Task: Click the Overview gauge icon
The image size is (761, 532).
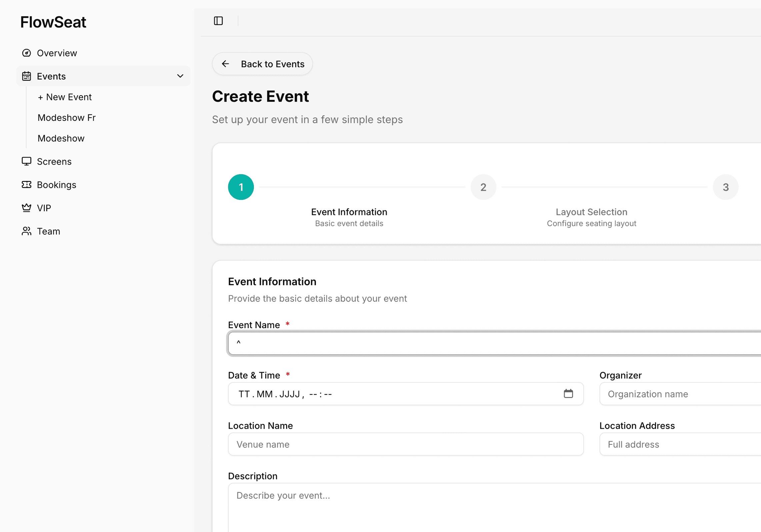Action: click(26, 53)
